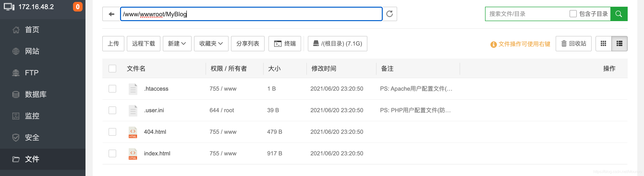Screen dimensions: 644x176
Task: Select the 404.html row checkbox
Action: click(x=113, y=132)
